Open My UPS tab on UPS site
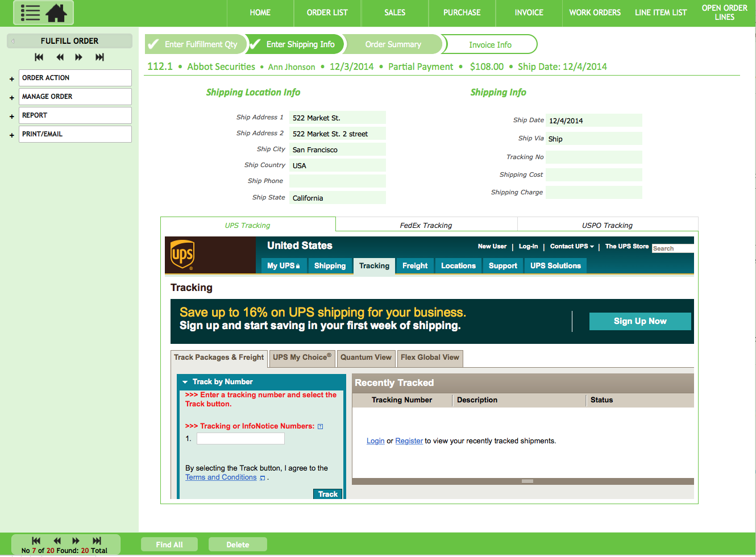 [284, 265]
